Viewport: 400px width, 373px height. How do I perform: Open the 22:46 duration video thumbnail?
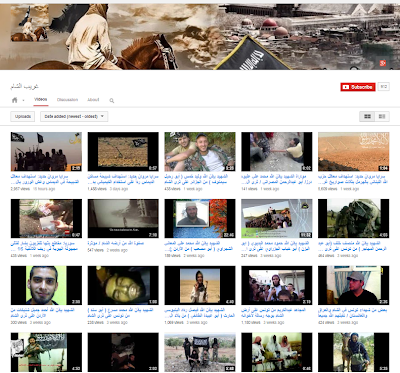coord(200,218)
